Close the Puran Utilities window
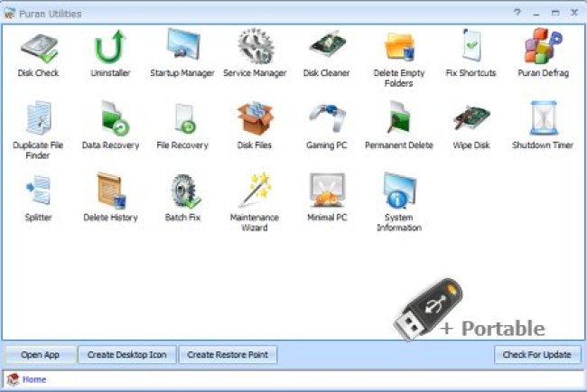587x392 pixels. [574, 13]
